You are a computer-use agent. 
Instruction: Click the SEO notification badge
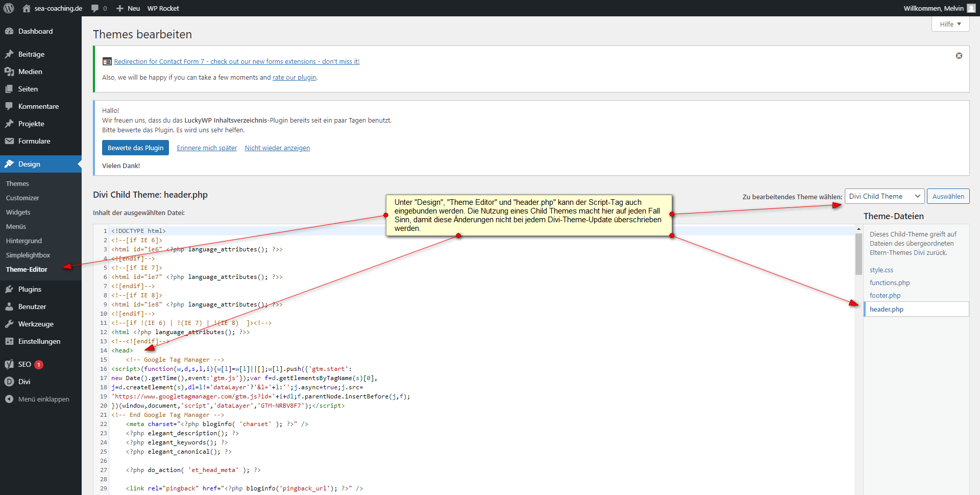[x=39, y=364]
